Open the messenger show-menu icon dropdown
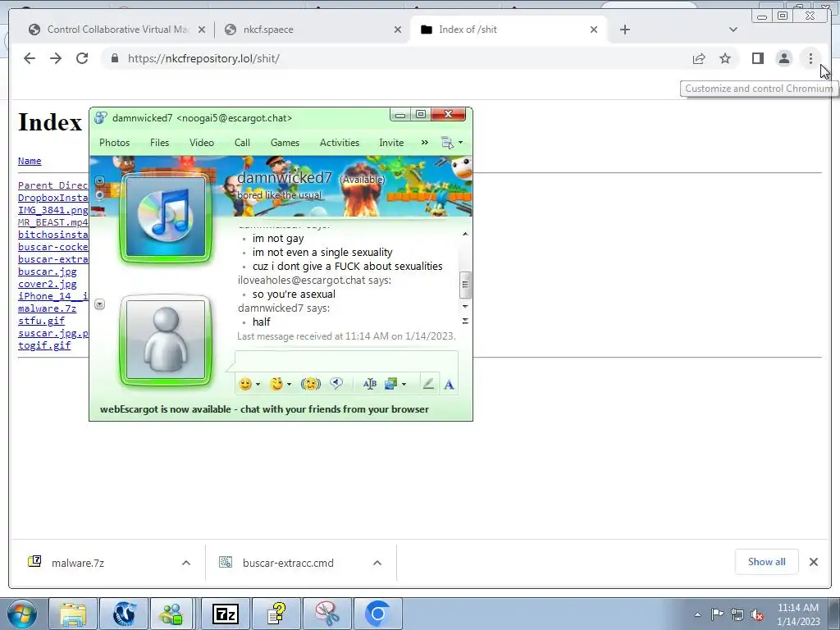Viewport: 840px width, 630px height. click(x=451, y=143)
